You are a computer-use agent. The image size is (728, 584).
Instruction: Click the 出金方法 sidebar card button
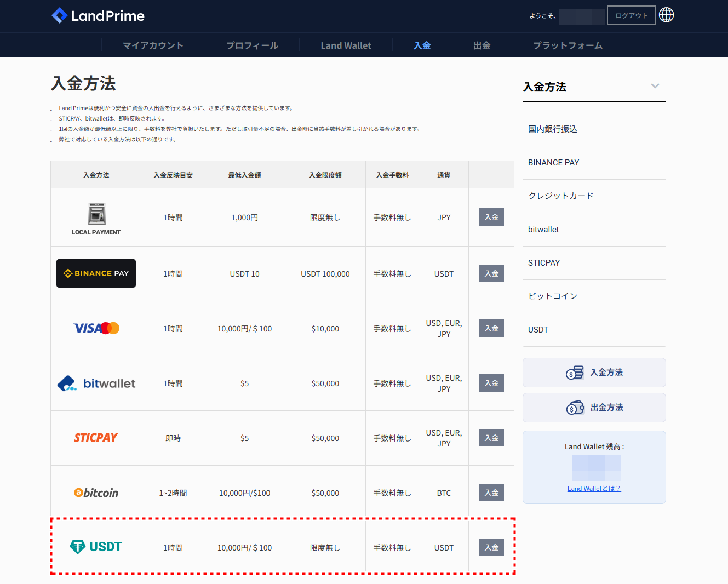click(594, 408)
